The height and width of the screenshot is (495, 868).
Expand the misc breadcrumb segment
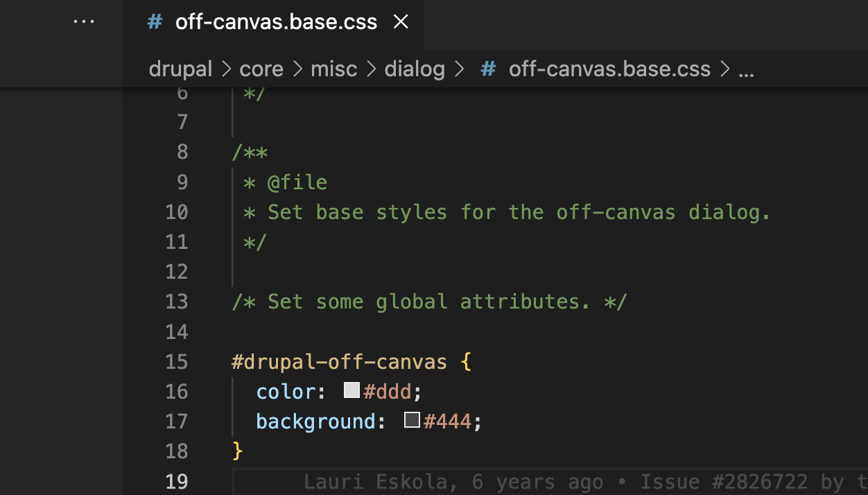(333, 69)
